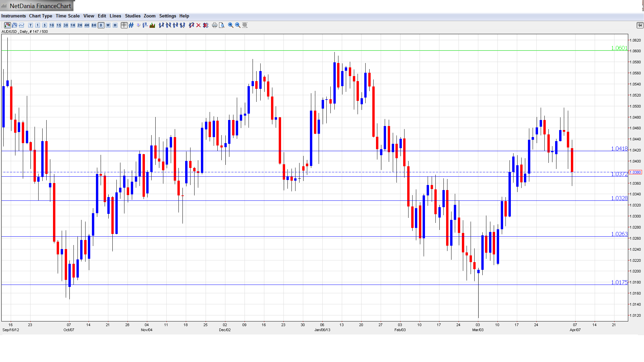
Task: Open the Settings menu
Action: pos(167,16)
